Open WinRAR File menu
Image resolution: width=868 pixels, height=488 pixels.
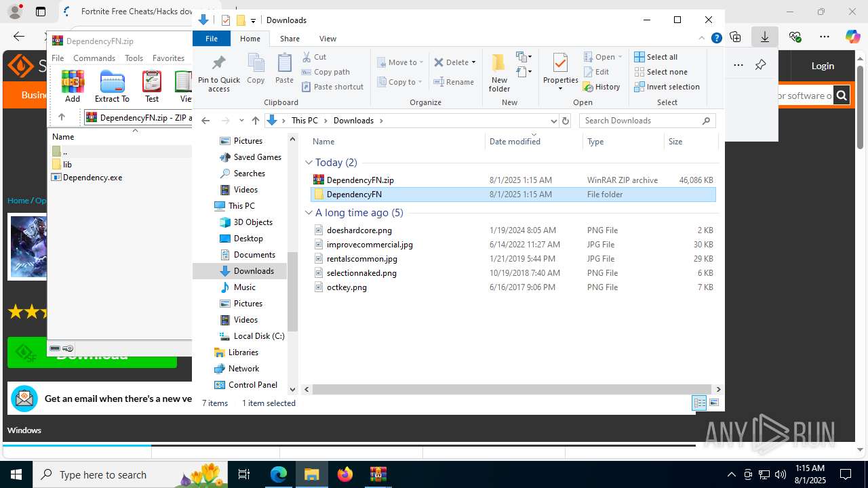coord(58,58)
